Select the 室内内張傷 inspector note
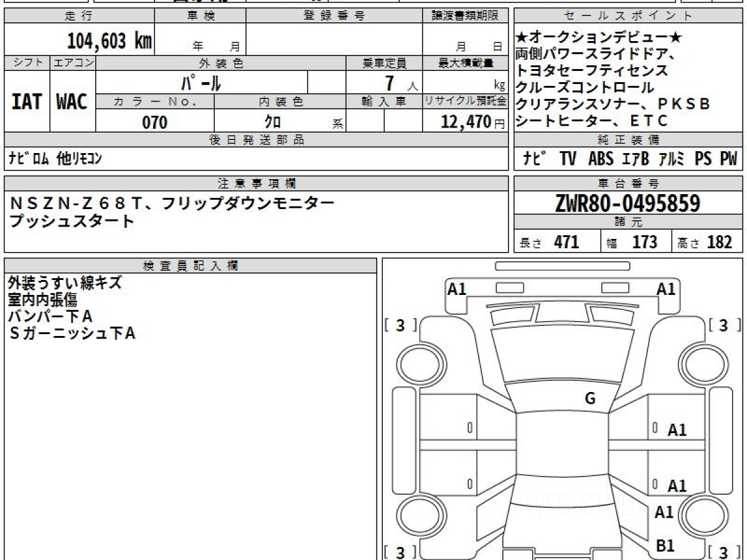The height and width of the screenshot is (560, 747). (x=42, y=300)
